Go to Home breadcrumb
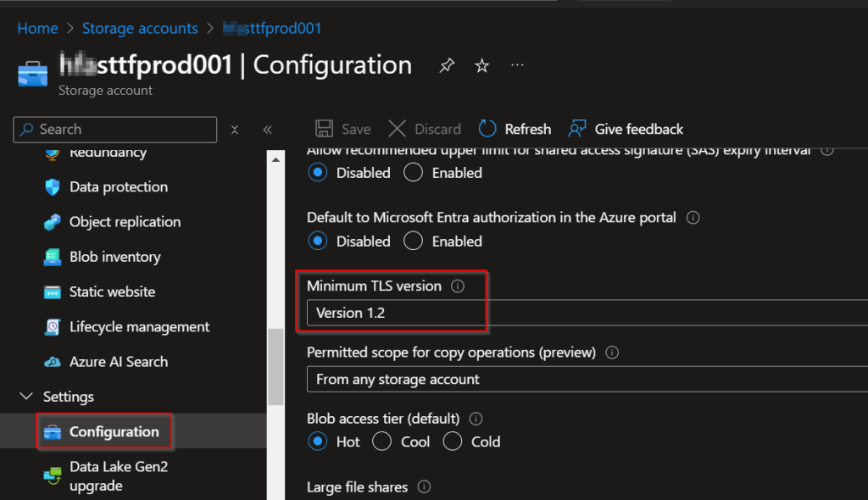 pos(37,28)
